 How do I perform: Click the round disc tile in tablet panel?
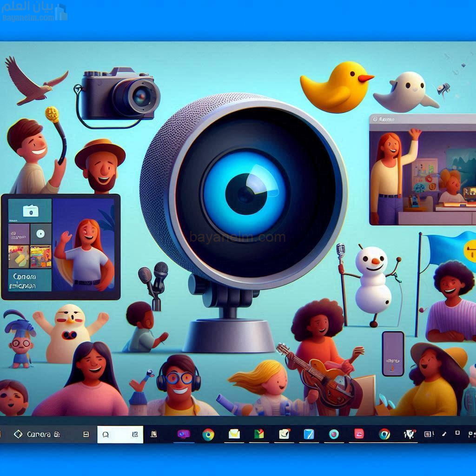coord(41,233)
